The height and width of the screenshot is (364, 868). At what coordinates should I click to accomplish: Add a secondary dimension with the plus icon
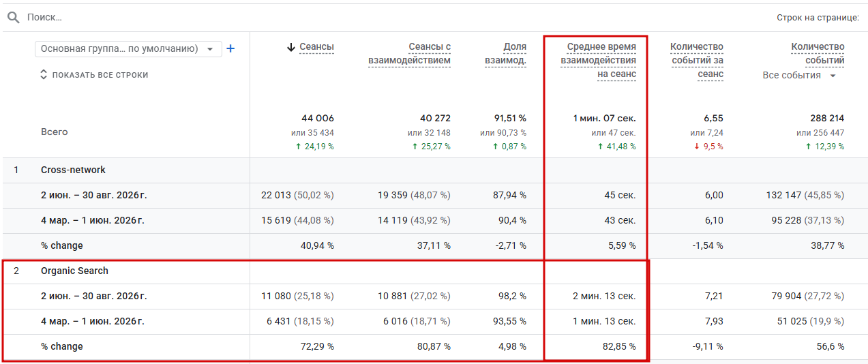[230, 48]
